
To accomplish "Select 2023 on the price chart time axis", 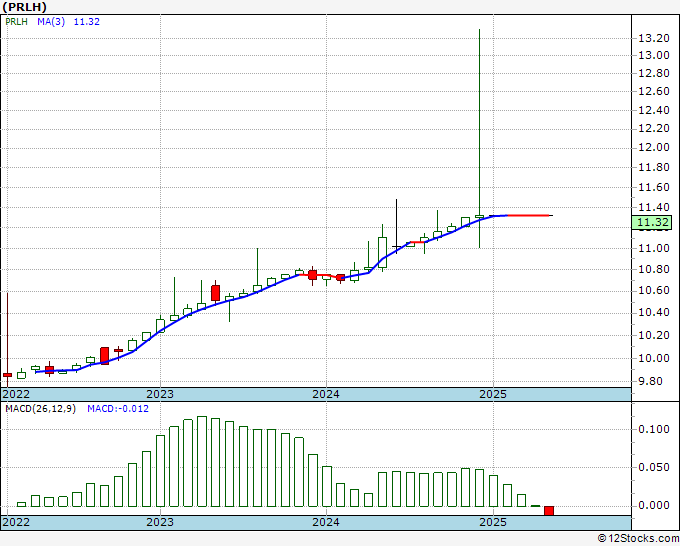I will coord(159,394).
